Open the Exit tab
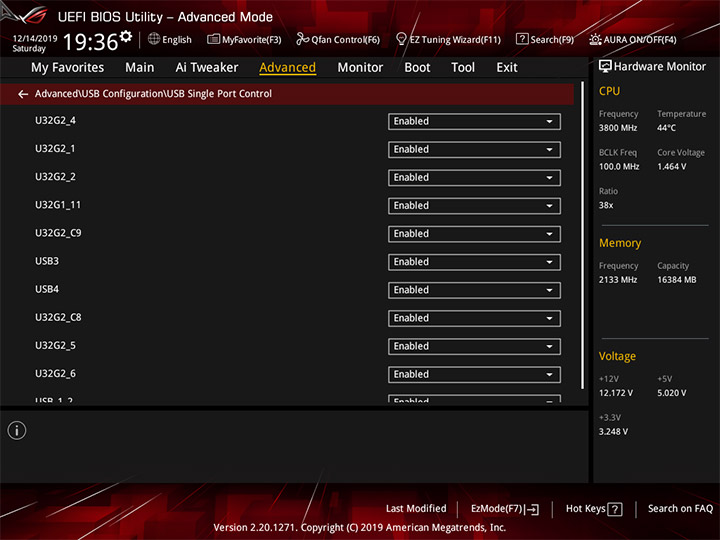The height and width of the screenshot is (540, 720). (507, 68)
